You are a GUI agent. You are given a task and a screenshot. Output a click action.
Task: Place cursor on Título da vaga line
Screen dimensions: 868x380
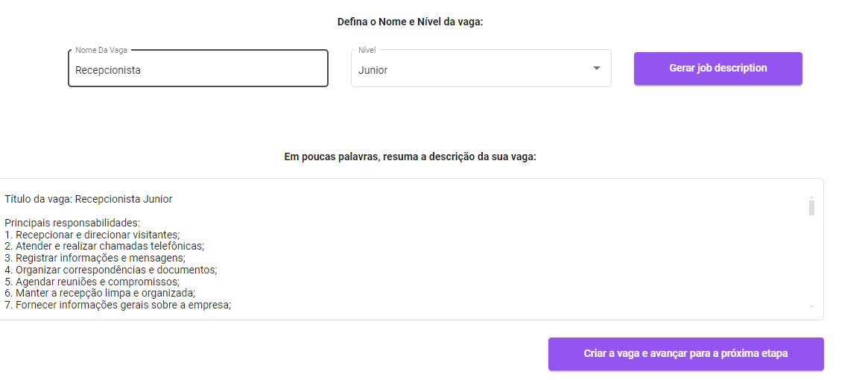(x=89, y=199)
